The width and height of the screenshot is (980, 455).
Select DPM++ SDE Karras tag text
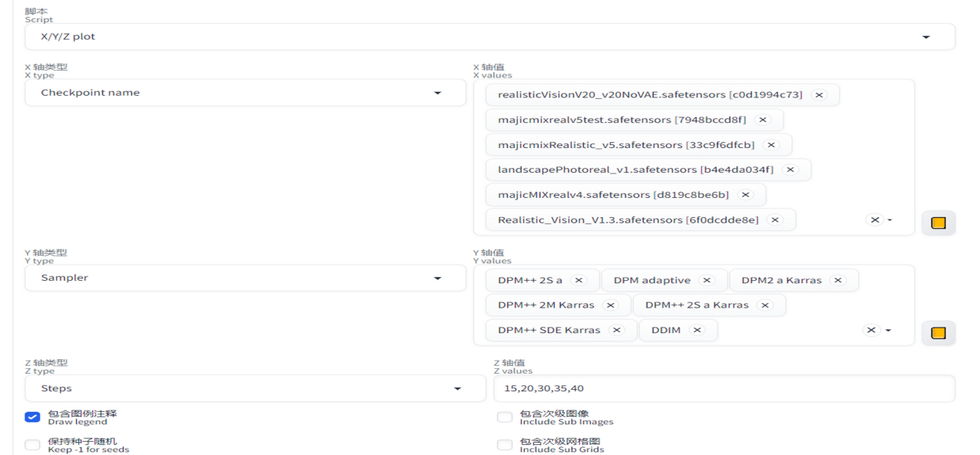[x=549, y=330]
